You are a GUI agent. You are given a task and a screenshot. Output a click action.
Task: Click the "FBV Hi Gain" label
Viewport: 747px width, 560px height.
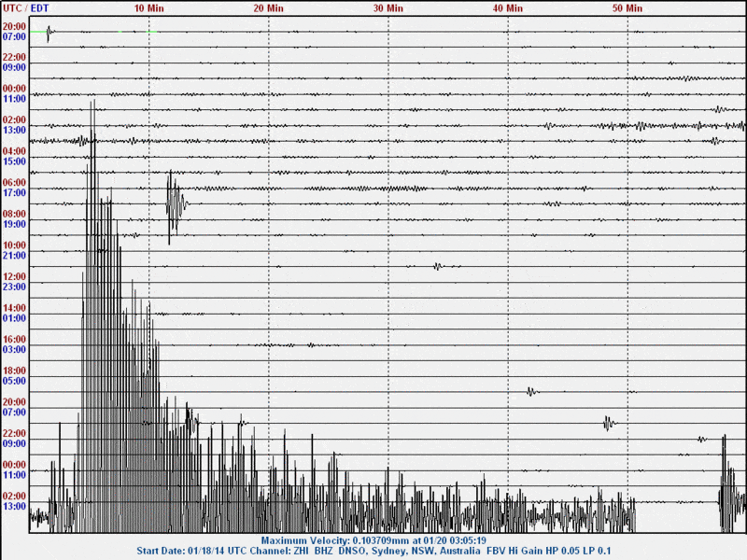tap(514, 551)
